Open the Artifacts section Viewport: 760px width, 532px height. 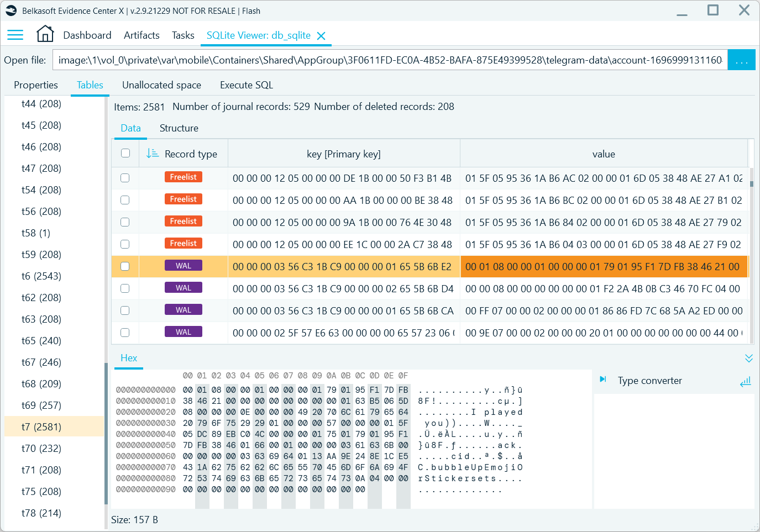point(141,35)
